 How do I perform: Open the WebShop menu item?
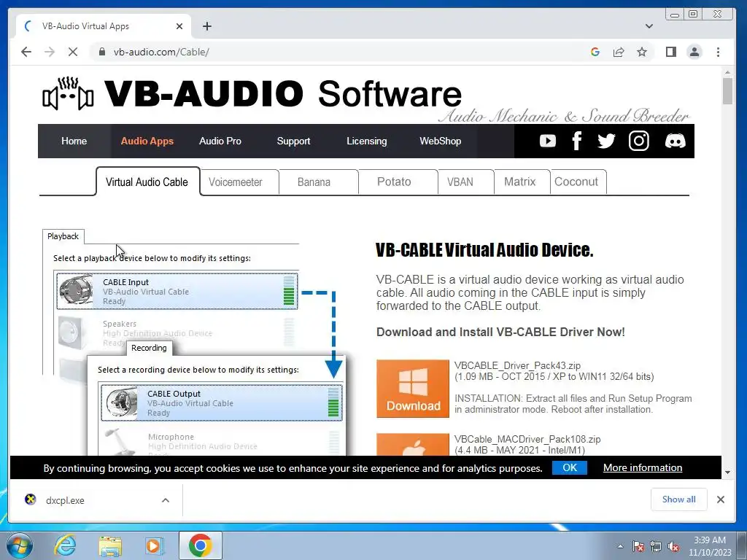point(440,141)
